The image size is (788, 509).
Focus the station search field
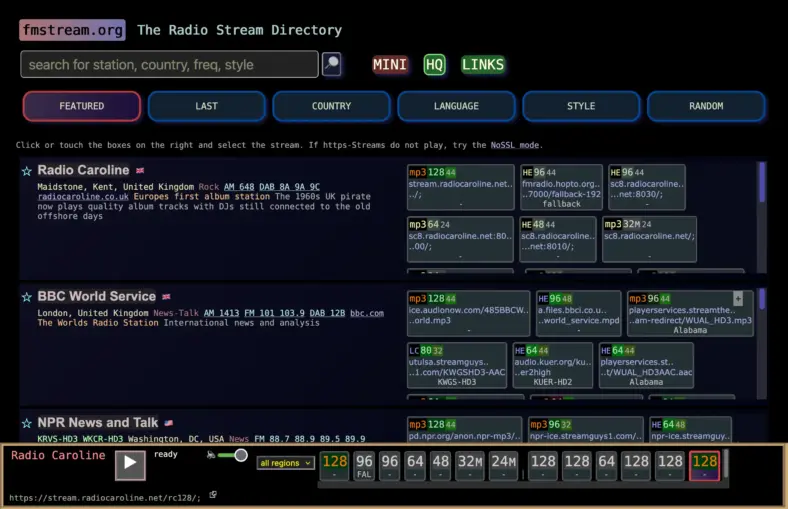(169, 64)
